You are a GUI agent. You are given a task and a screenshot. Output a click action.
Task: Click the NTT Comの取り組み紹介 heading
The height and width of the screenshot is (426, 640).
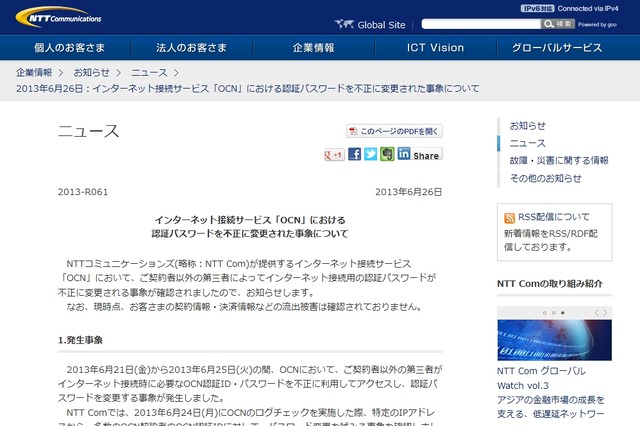pyautogui.click(x=550, y=284)
